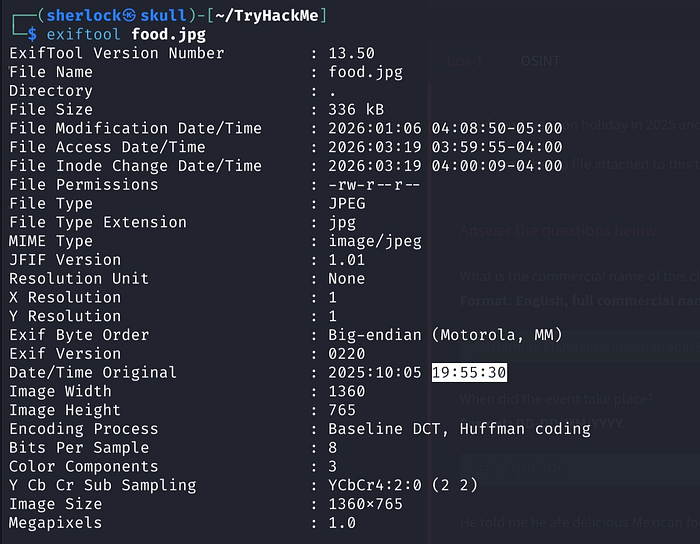Click the Image Size value 1360×765
This screenshot has width=700, height=544.
pyautogui.click(x=365, y=504)
